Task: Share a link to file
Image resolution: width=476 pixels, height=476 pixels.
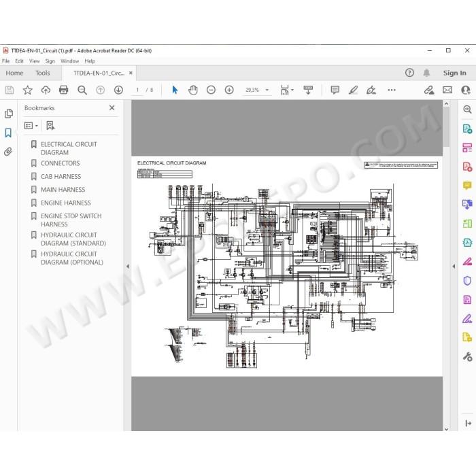Action: point(429,90)
